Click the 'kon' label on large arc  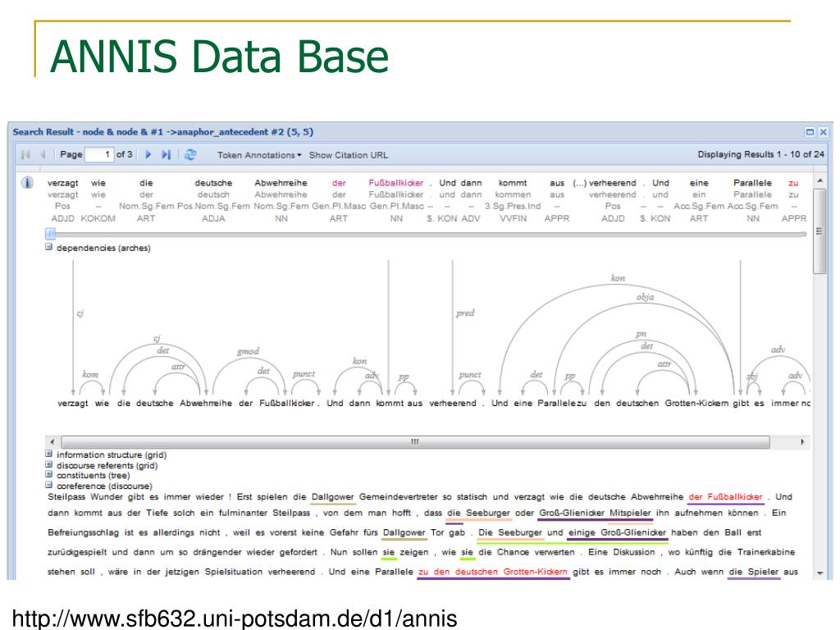[x=618, y=278]
